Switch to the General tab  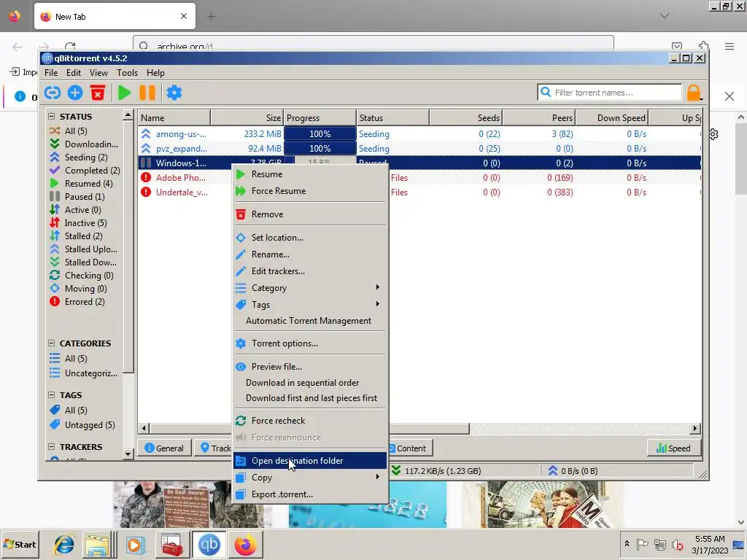point(164,448)
